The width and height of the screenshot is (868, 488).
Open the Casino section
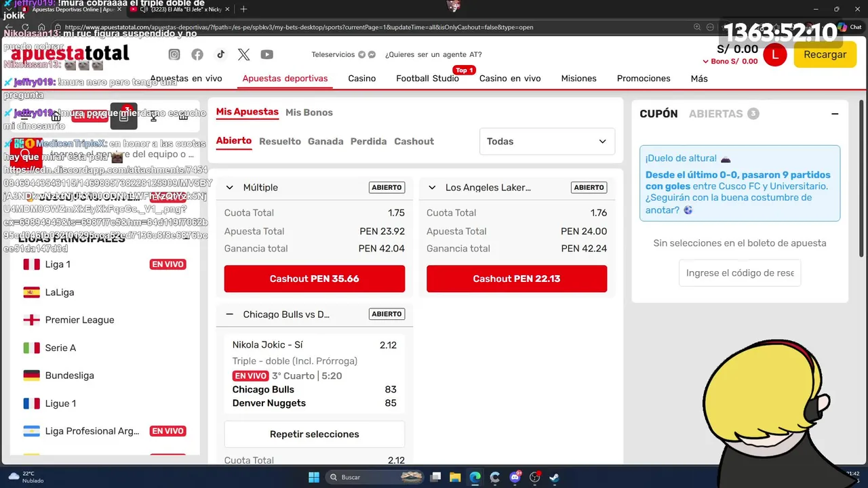point(362,79)
